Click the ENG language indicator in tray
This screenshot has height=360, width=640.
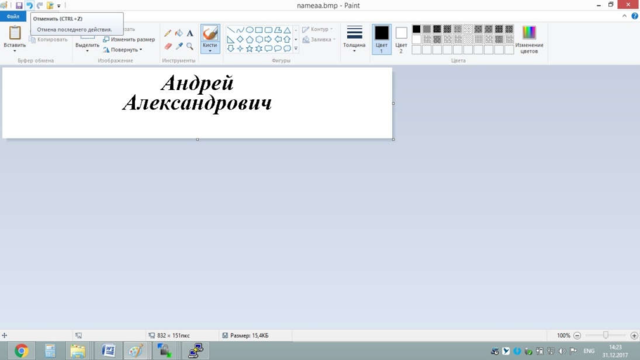coord(589,351)
